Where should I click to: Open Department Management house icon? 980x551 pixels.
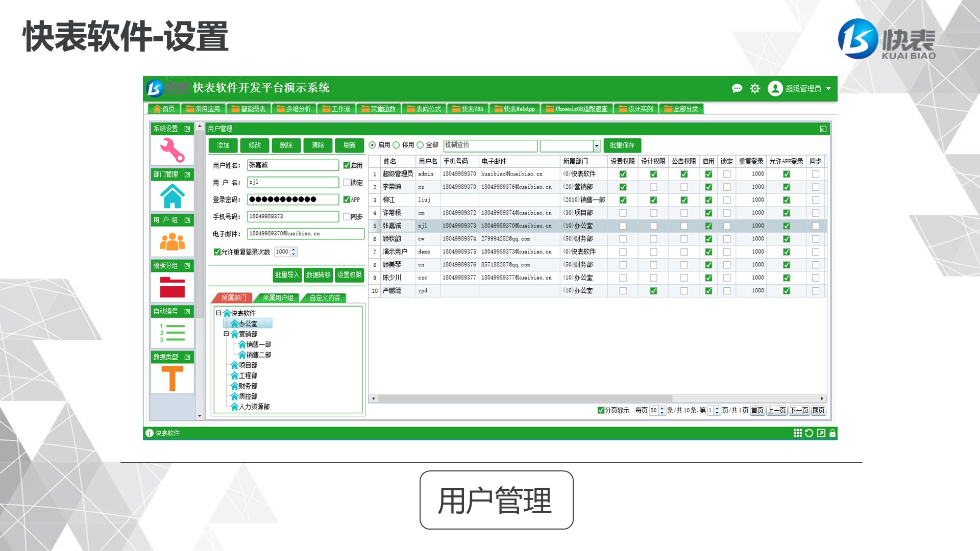pyautogui.click(x=172, y=196)
